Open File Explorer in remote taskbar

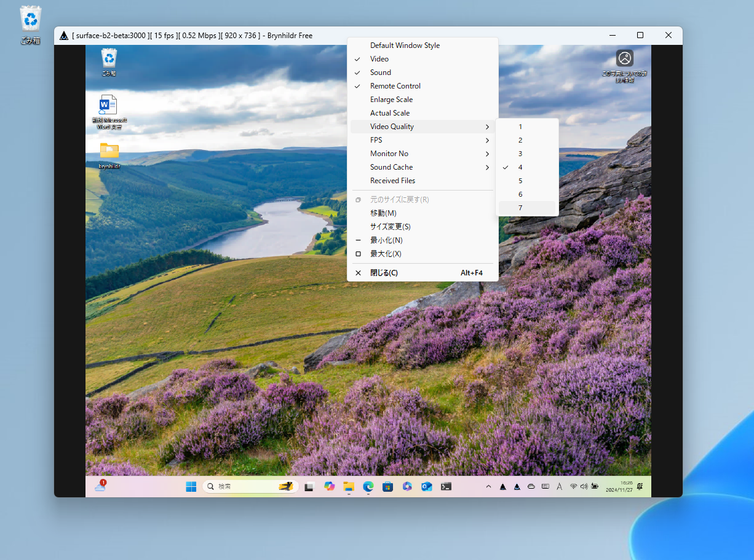click(x=349, y=487)
